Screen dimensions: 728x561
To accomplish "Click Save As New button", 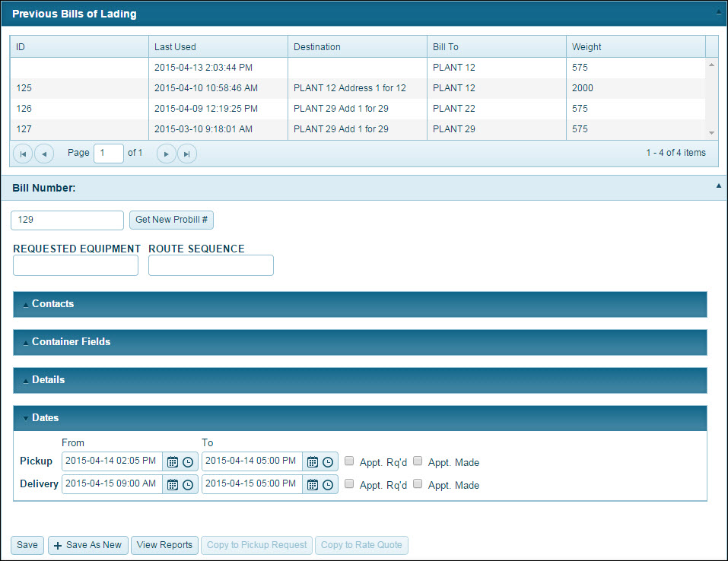I will click(87, 545).
